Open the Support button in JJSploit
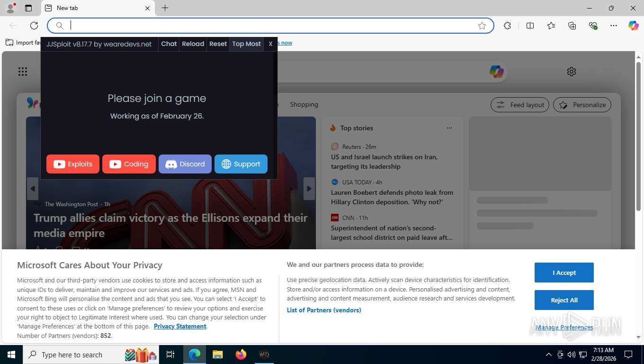This screenshot has height=364, width=644. pyautogui.click(x=241, y=164)
